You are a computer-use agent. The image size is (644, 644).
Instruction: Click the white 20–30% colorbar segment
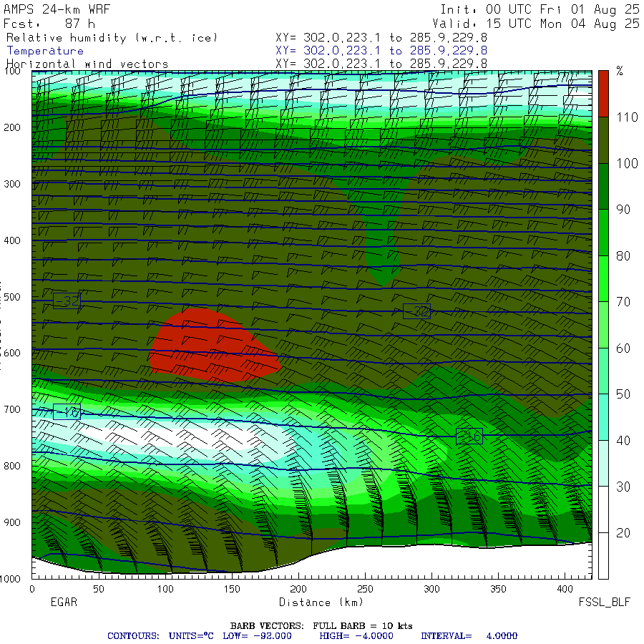pyautogui.click(x=603, y=509)
